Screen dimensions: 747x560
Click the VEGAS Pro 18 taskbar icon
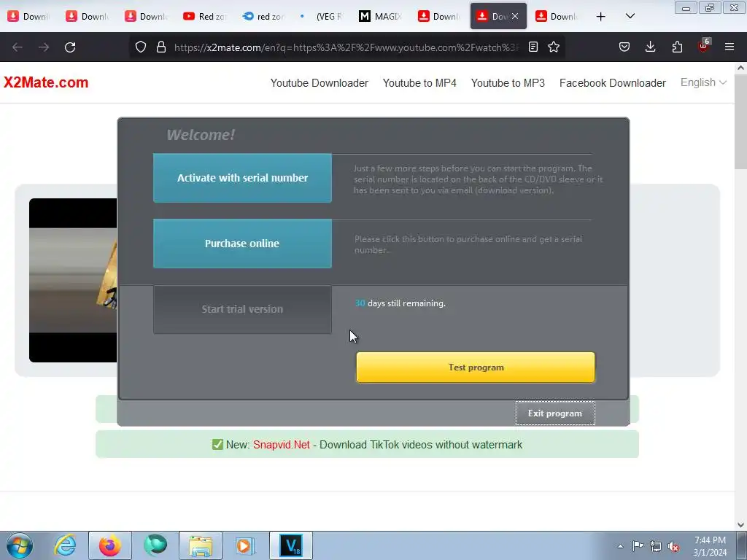[x=291, y=545]
